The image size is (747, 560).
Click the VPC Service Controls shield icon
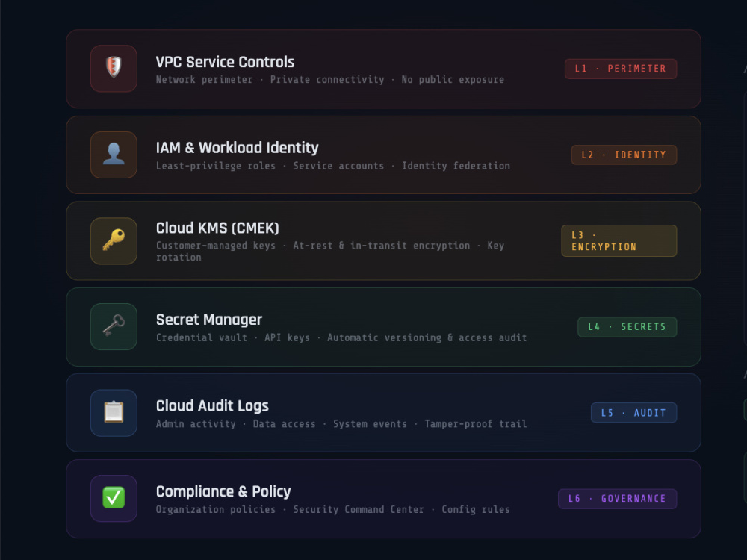(x=114, y=69)
